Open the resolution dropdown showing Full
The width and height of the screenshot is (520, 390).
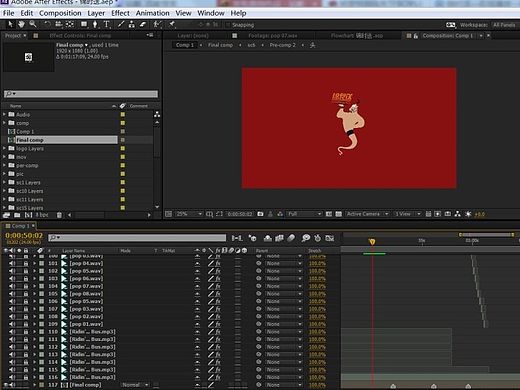304,214
